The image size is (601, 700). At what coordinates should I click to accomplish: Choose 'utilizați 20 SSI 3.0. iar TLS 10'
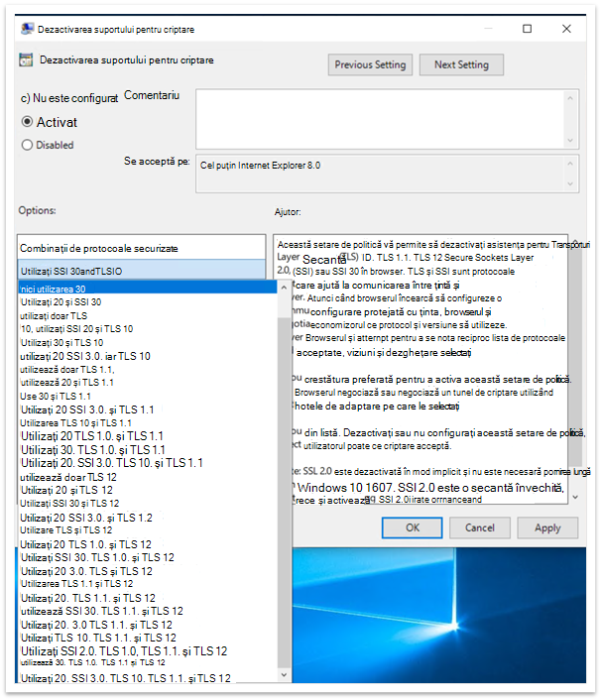tap(148, 356)
